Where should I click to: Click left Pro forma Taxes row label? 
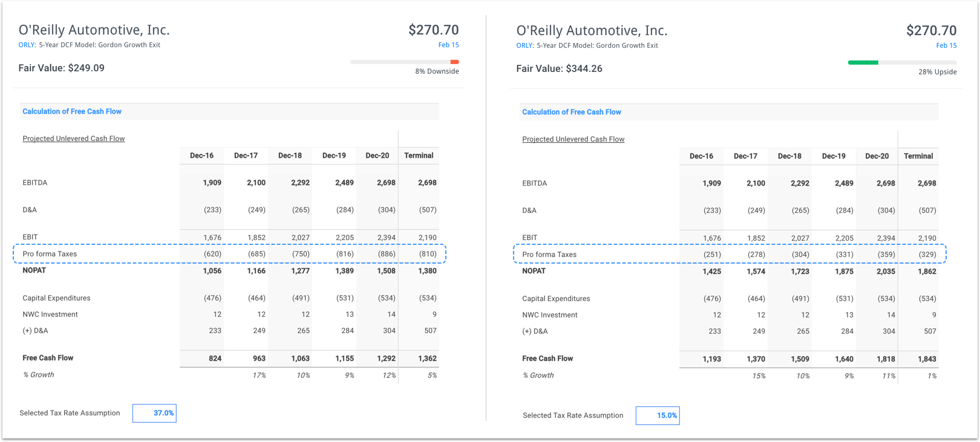[x=50, y=254]
